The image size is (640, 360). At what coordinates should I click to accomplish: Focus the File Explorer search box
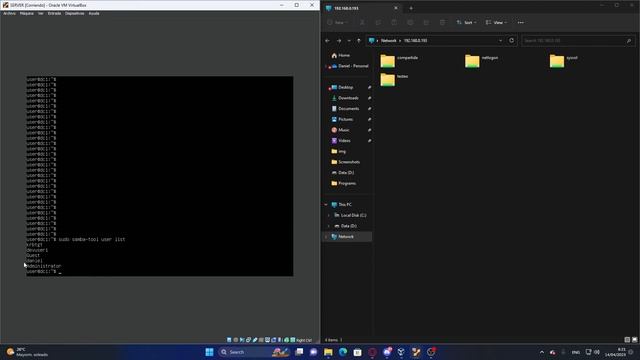pos(578,41)
